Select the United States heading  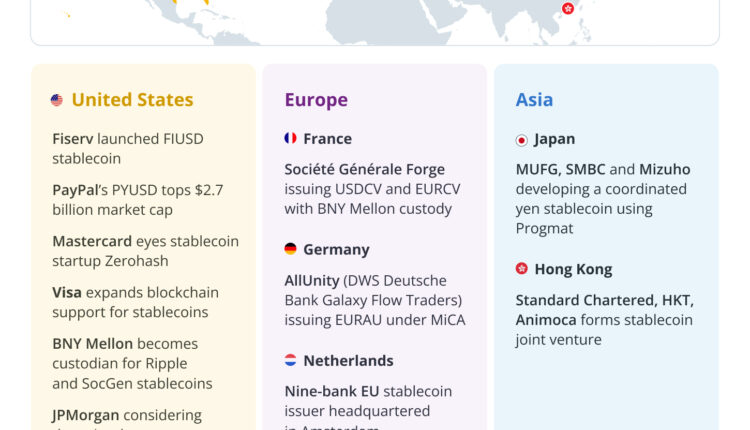click(x=132, y=100)
